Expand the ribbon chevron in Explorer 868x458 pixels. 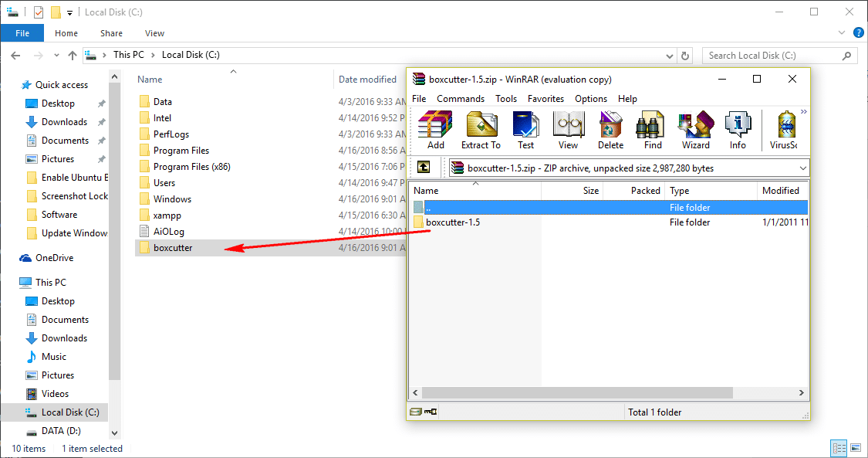point(842,32)
